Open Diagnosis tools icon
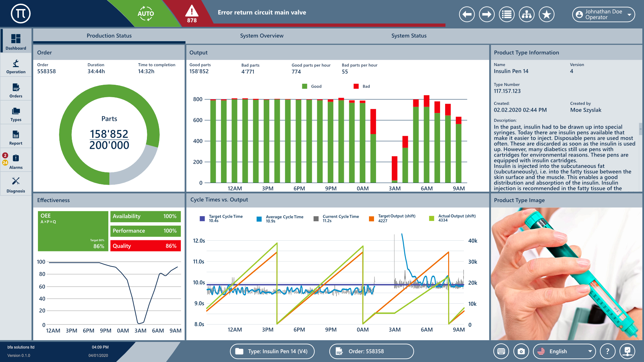Viewport: 644px width, 362px height. (16, 184)
